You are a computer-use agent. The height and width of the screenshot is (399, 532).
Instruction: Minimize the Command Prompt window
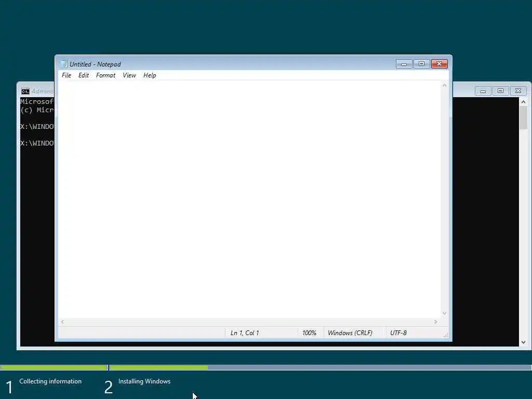click(x=483, y=91)
